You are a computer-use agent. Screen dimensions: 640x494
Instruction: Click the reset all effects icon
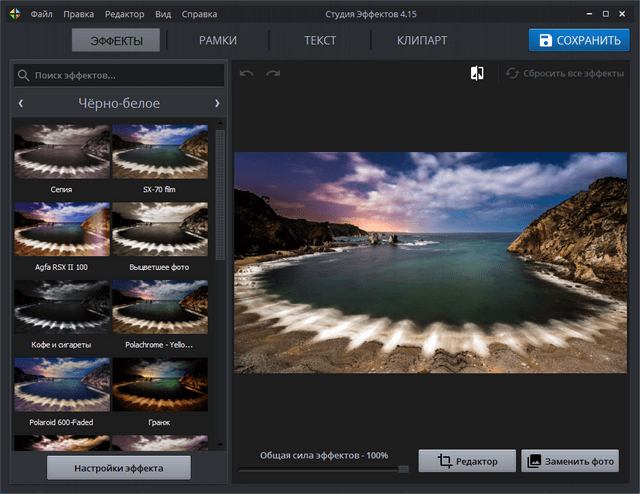[513, 74]
